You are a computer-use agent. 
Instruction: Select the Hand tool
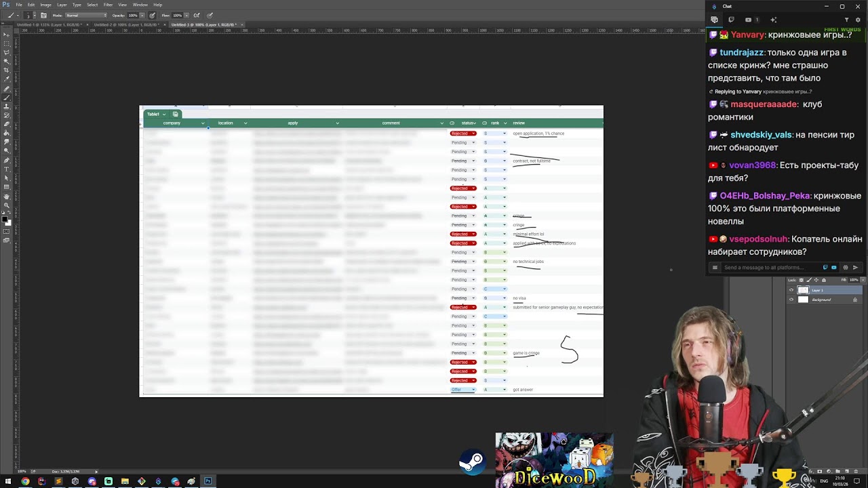tap(6, 196)
